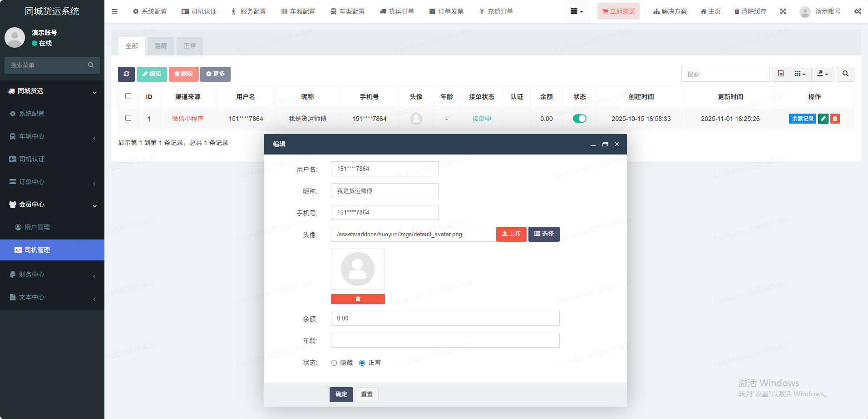
Task: Select the 隐藏 radio button
Action: point(334,363)
